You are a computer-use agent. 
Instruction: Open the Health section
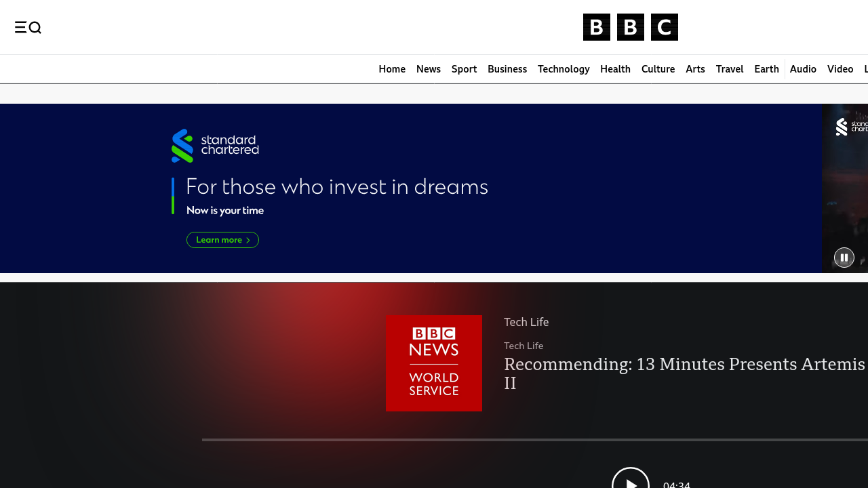coord(615,69)
